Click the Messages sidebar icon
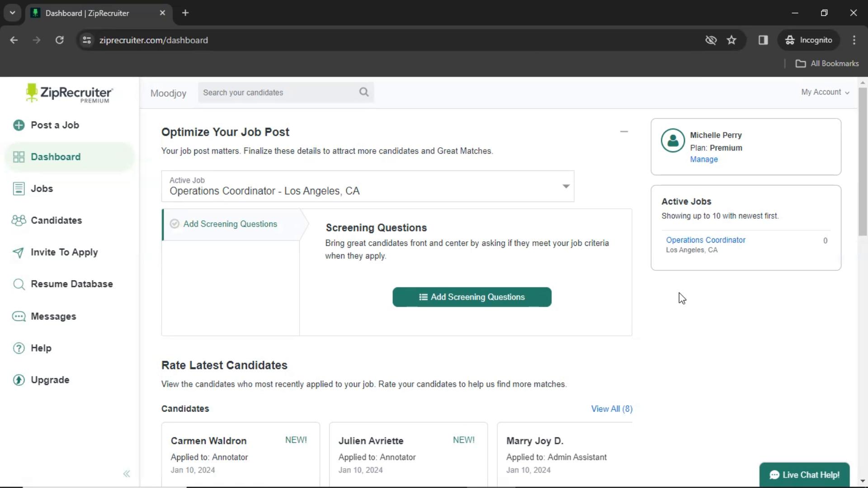This screenshot has width=868, height=488. pyautogui.click(x=19, y=316)
